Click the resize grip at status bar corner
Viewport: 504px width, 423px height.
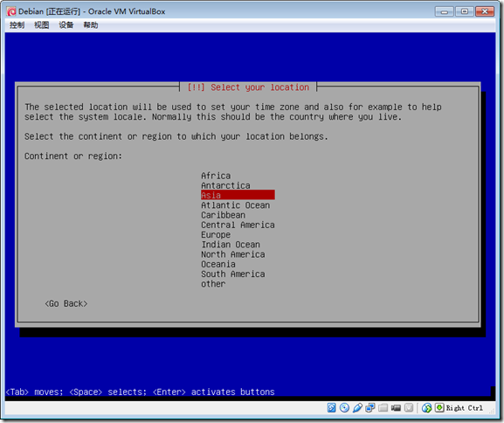click(x=492, y=411)
